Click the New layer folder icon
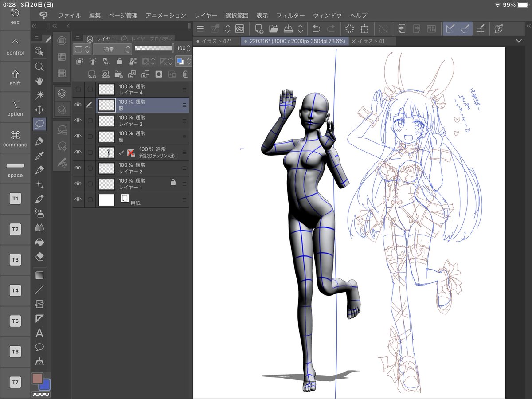 tap(118, 74)
